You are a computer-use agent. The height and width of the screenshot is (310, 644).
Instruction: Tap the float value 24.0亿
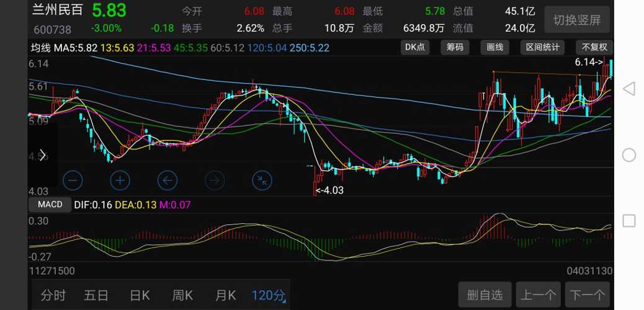pyautogui.click(x=520, y=29)
